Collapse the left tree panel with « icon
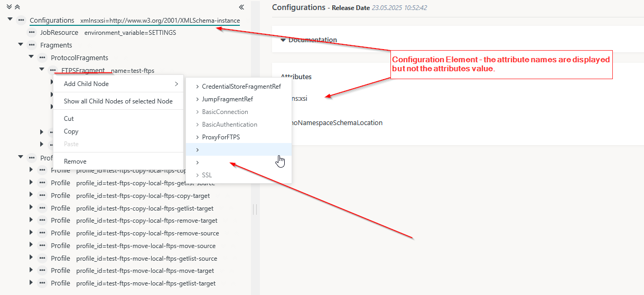 coord(241,7)
